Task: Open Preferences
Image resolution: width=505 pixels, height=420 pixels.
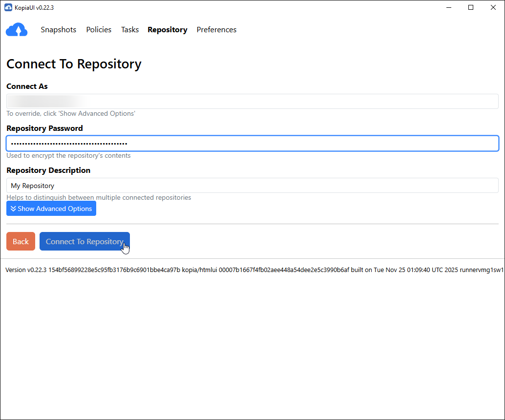Action: click(x=216, y=30)
